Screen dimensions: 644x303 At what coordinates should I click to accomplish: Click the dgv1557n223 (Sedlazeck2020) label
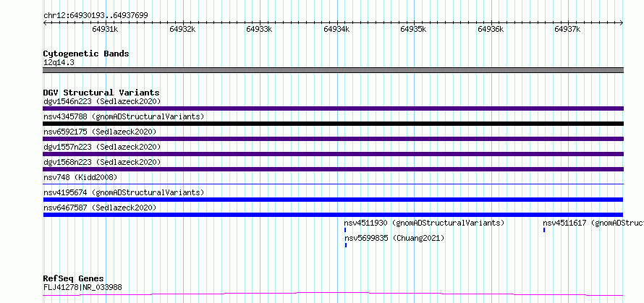(x=102, y=147)
